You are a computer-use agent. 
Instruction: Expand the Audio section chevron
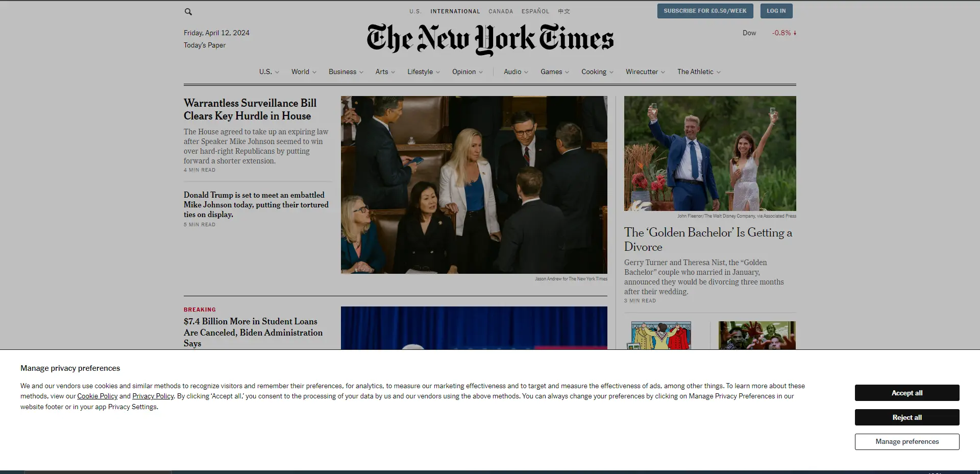(x=526, y=72)
